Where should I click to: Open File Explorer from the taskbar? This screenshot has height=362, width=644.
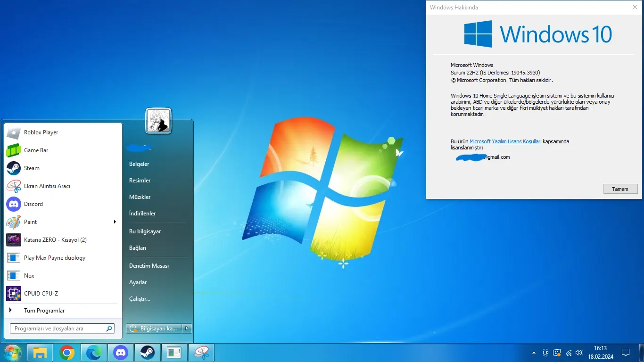[40, 353]
